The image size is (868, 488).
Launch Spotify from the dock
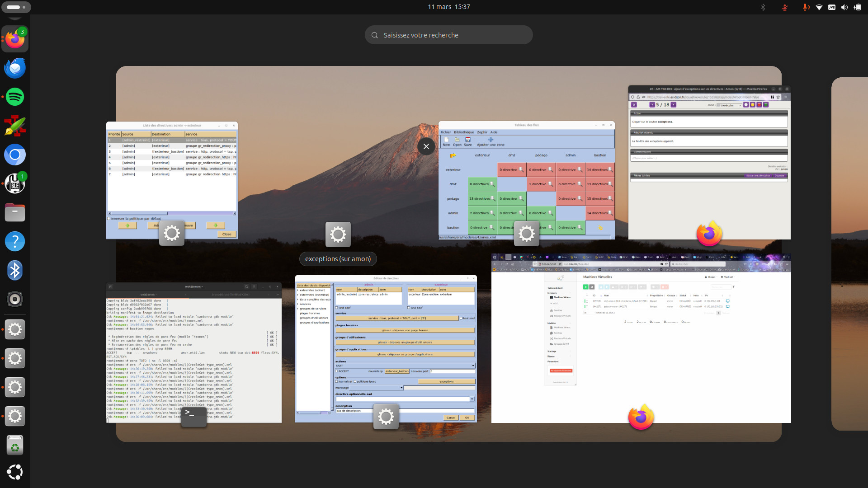[15, 97]
